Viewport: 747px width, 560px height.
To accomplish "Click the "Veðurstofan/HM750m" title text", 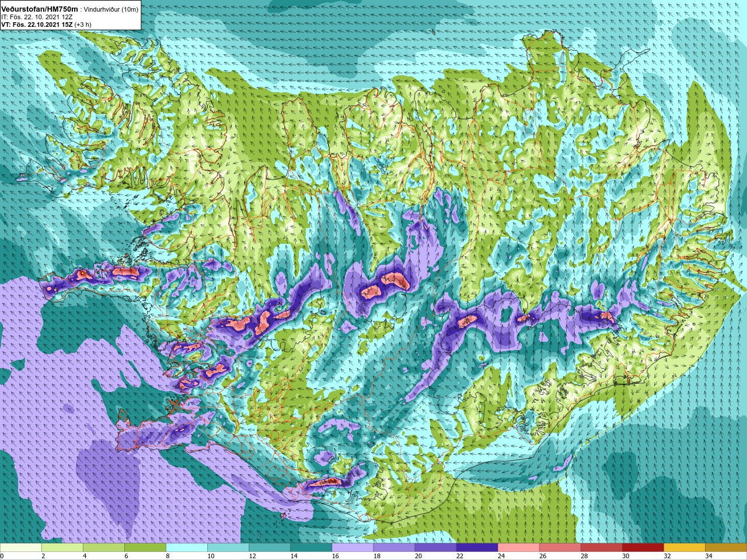I will click(x=40, y=9).
